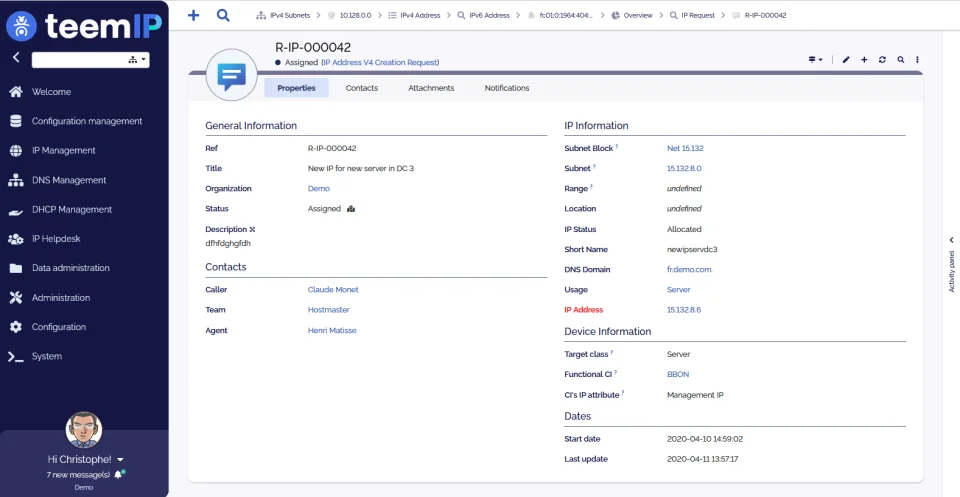Open the Demo organization link
This screenshot has width=960, height=497.
(318, 189)
